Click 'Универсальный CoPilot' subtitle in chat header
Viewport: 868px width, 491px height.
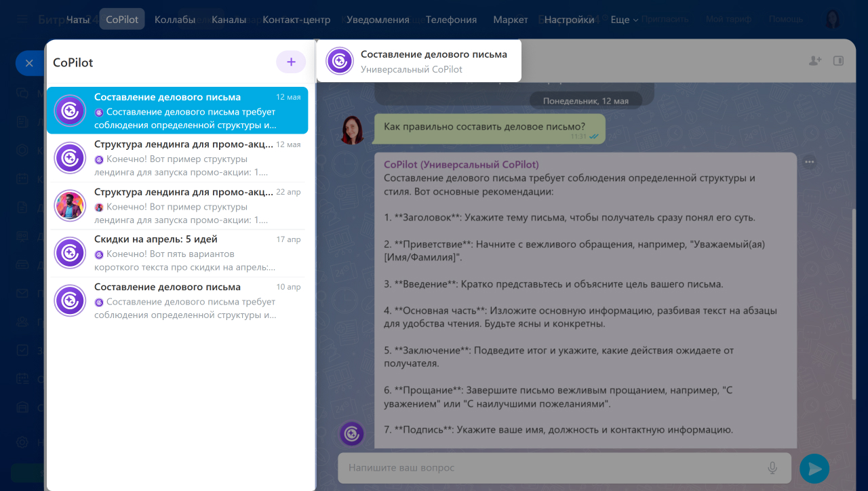[412, 69]
